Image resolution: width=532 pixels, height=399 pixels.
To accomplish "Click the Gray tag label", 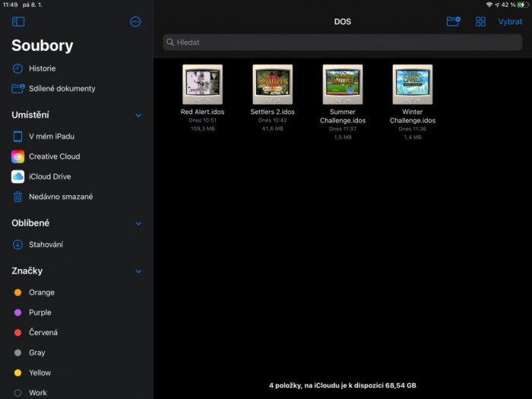I will pyautogui.click(x=37, y=353).
